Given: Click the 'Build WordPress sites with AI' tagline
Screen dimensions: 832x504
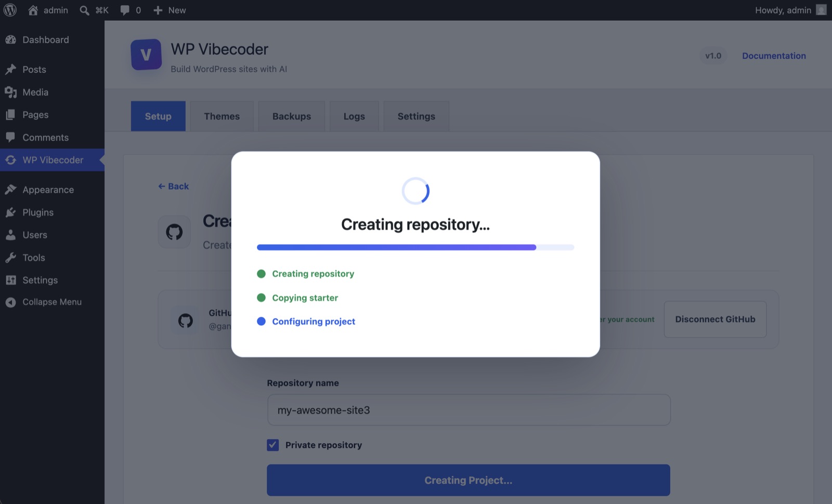Looking at the screenshot, I should (x=229, y=69).
